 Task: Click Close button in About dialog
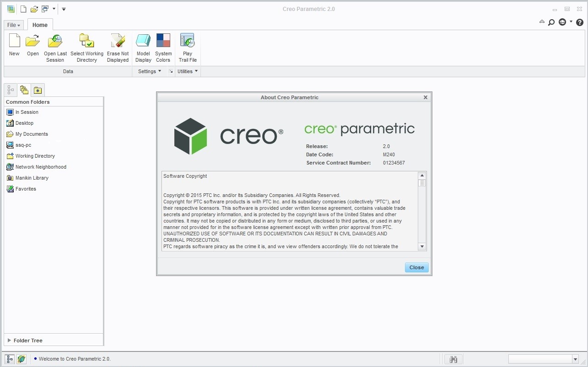[x=416, y=267]
